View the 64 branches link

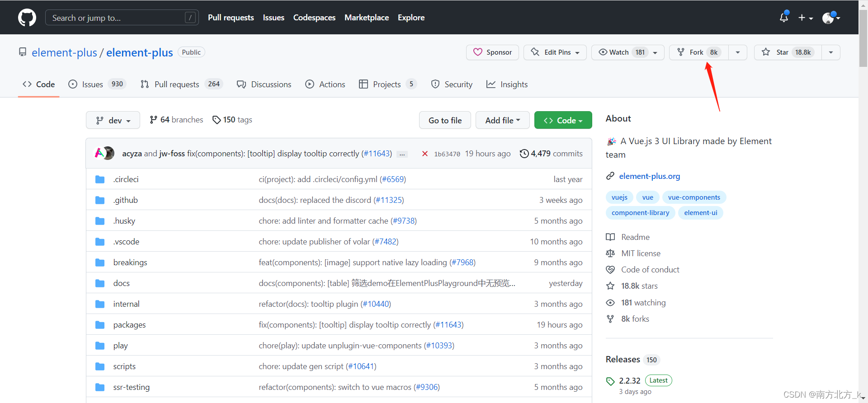click(x=176, y=120)
